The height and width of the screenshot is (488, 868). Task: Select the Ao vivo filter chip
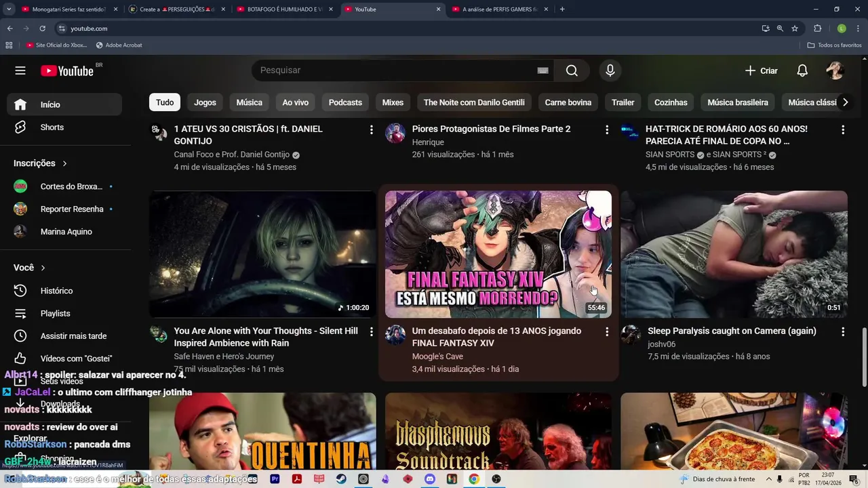point(295,102)
